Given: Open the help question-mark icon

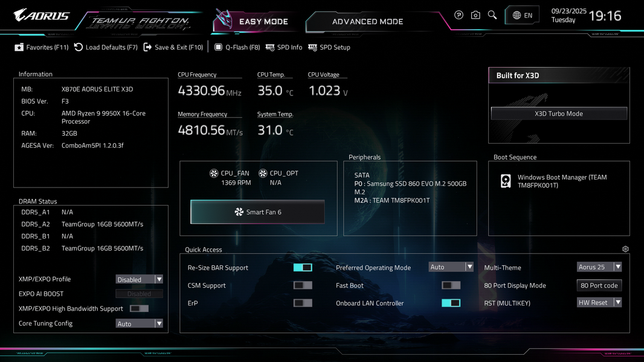Looking at the screenshot, I should tap(459, 15).
